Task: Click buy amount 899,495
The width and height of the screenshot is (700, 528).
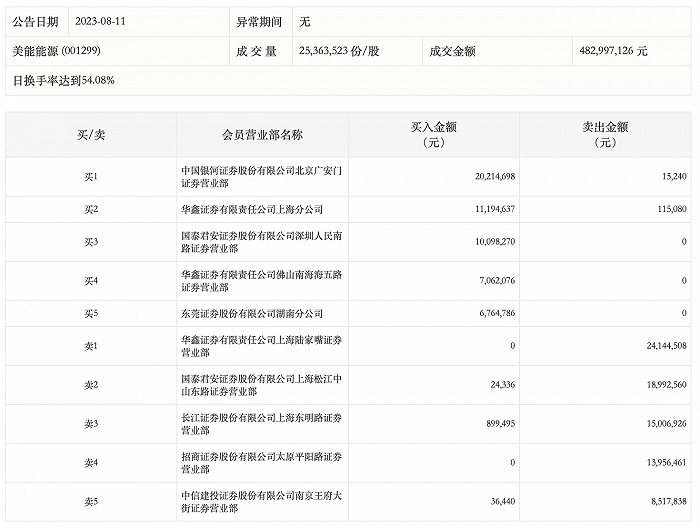Action: click(x=500, y=424)
